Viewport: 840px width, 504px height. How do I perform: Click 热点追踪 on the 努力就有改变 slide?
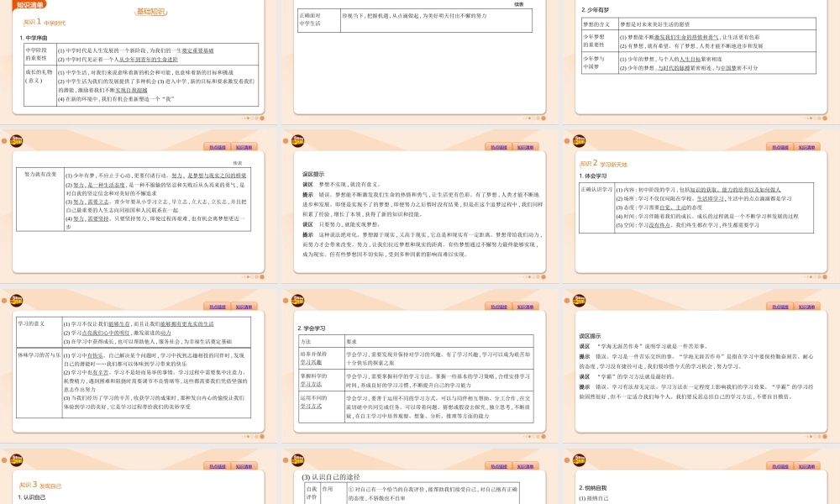point(217,146)
